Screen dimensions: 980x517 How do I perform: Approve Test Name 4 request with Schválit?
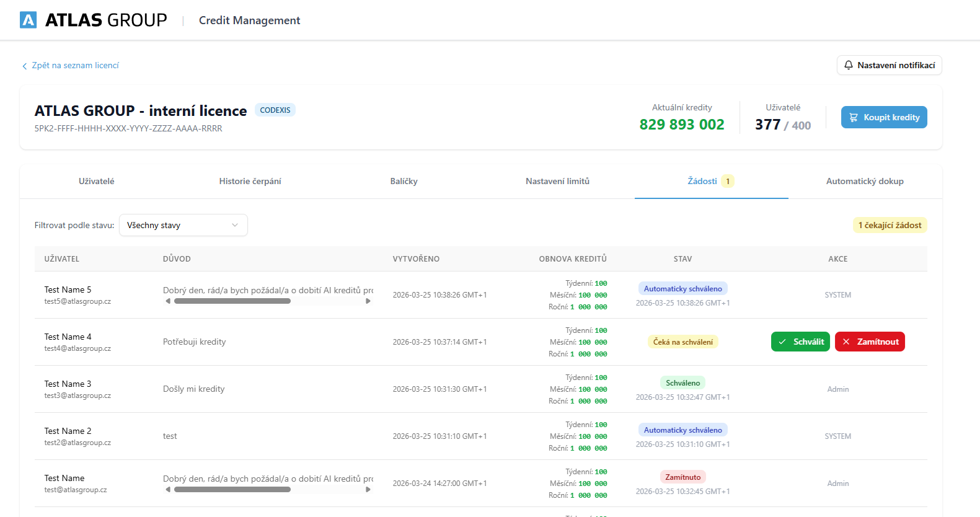pyautogui.click(x=800, y=342)
